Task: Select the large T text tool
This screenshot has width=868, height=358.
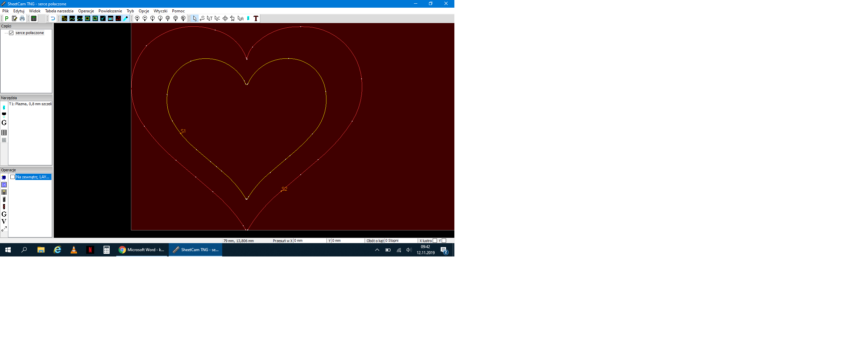Action: point(256,18)
